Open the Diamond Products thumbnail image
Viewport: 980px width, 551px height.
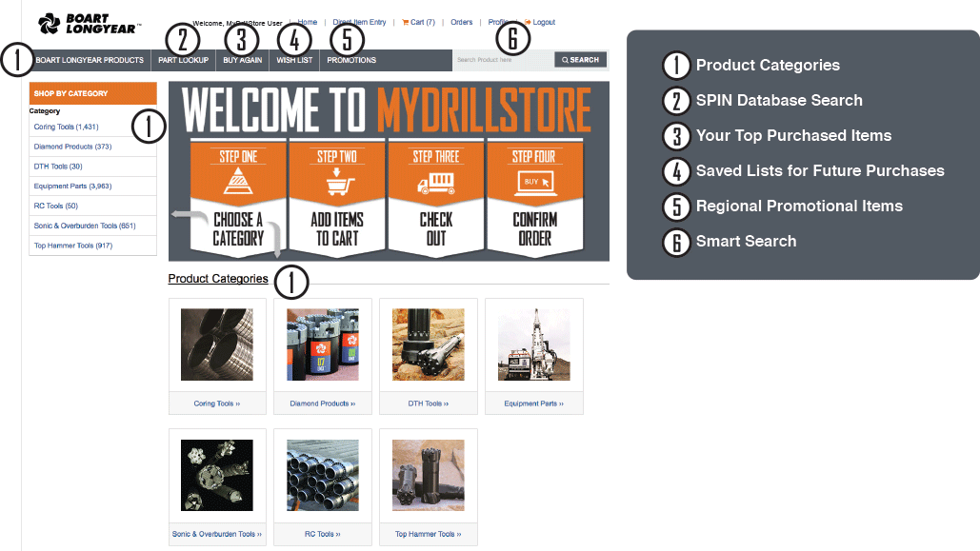point(323,344)
